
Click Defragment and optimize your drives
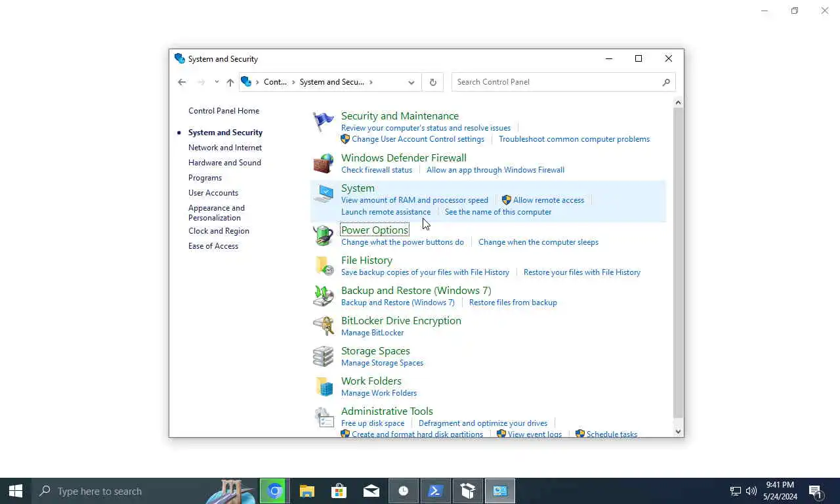coord(483,423)
